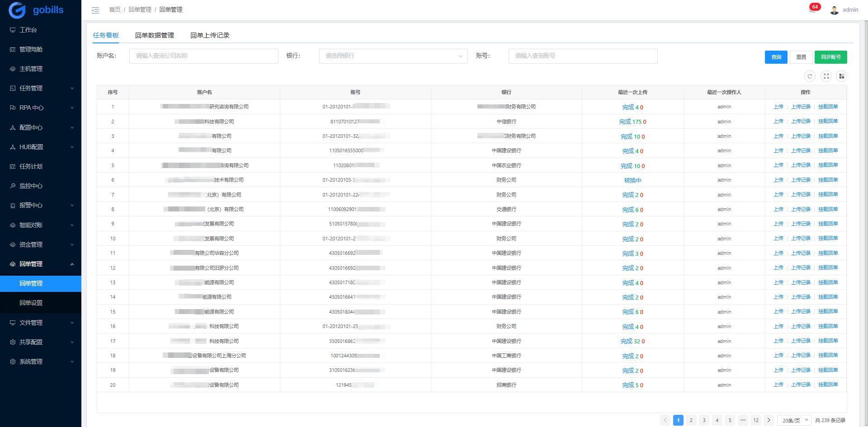Click 上传记录 link in row 1
This screenshot has height=427, width=868.
pyautogui.click(x=801, y=107)
